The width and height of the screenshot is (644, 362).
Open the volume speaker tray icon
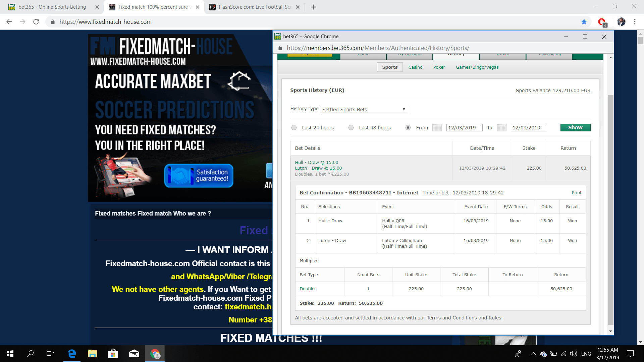click(574, 354)
